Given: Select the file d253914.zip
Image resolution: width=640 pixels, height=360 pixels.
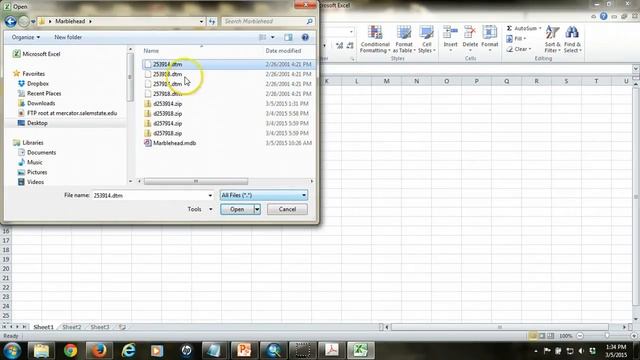Looking at the screenshot, I should pos(167,104).
